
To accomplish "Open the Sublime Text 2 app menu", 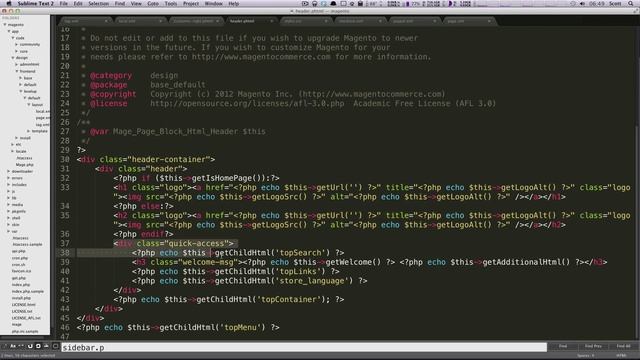I will [36, 3].
